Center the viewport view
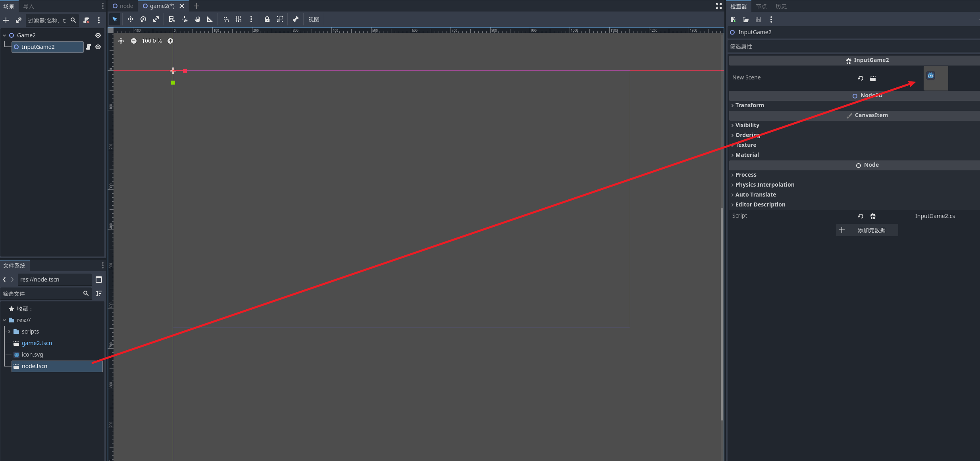The image size is (980, 461). [x=121, y=41]
